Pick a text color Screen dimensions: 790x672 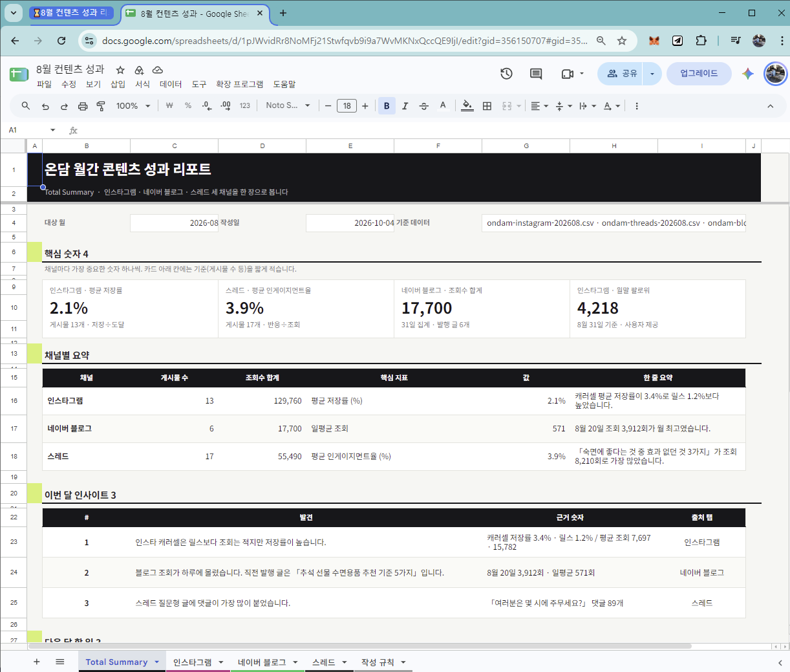coord(443,106)
